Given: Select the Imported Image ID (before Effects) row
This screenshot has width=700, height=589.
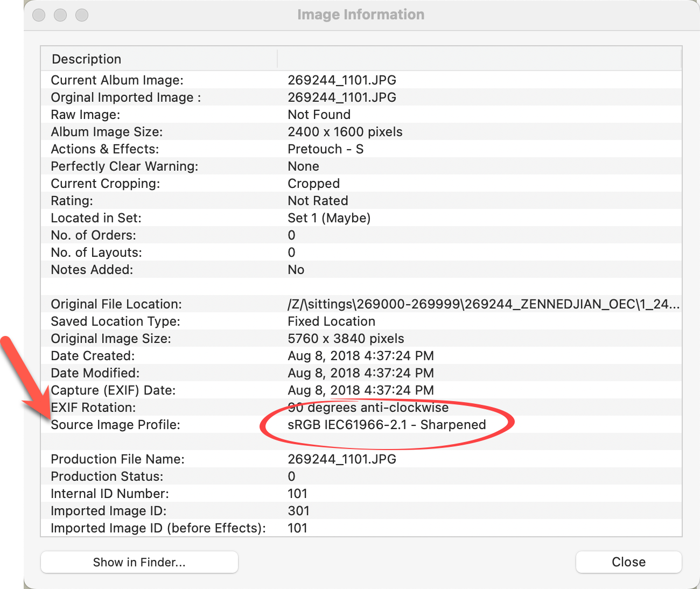Looking at the screenshot, I should point(158,528).
